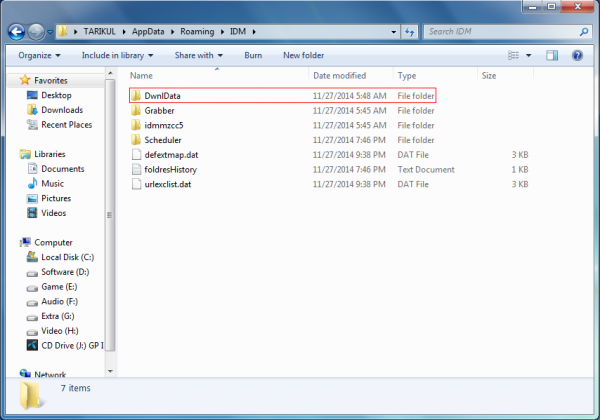Open the Documents library
This screenshot has height=420, width=600.
[63, 169]
